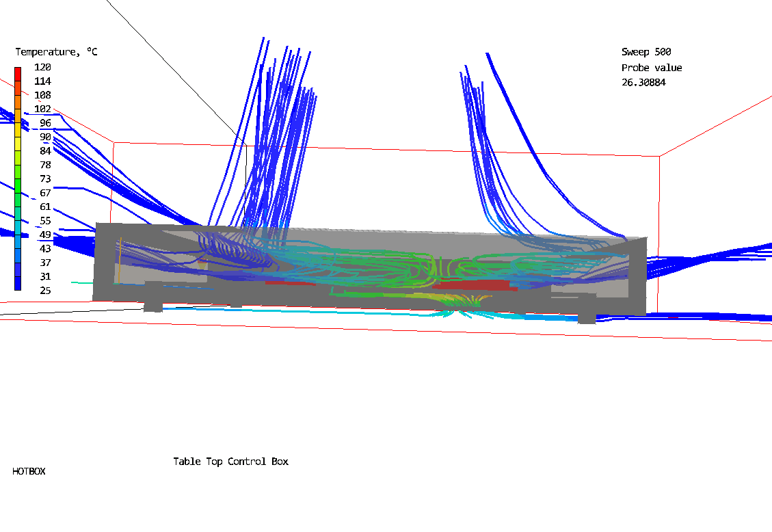Click the "Probe value" label
Image resolution: width=772 pixels, height=532 pixels.
(651, 68)
